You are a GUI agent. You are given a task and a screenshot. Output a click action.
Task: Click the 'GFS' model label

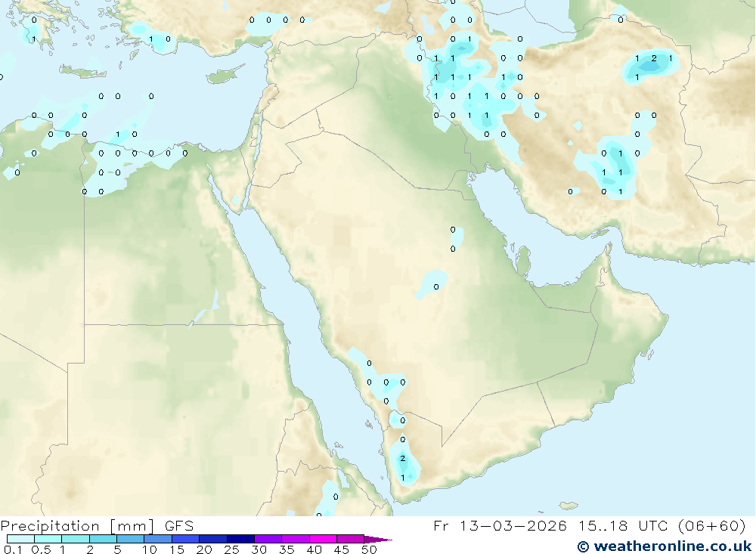pos(179,526)
